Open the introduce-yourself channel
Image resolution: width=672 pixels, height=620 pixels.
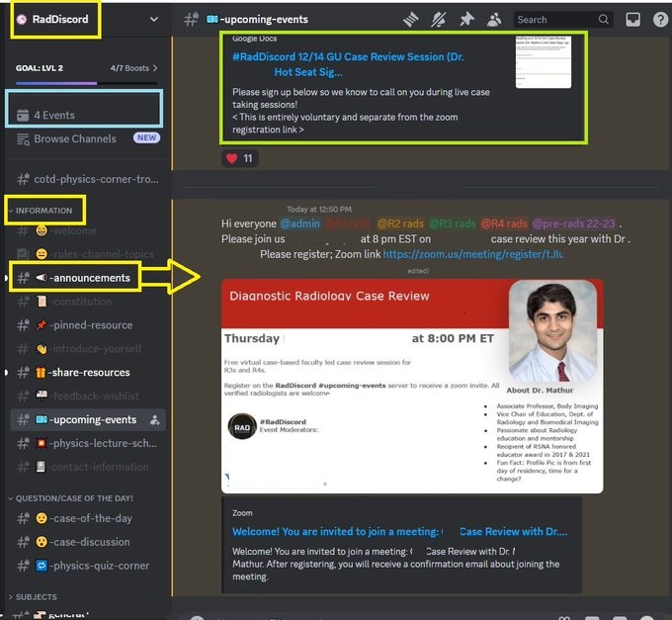click(88, 349)
